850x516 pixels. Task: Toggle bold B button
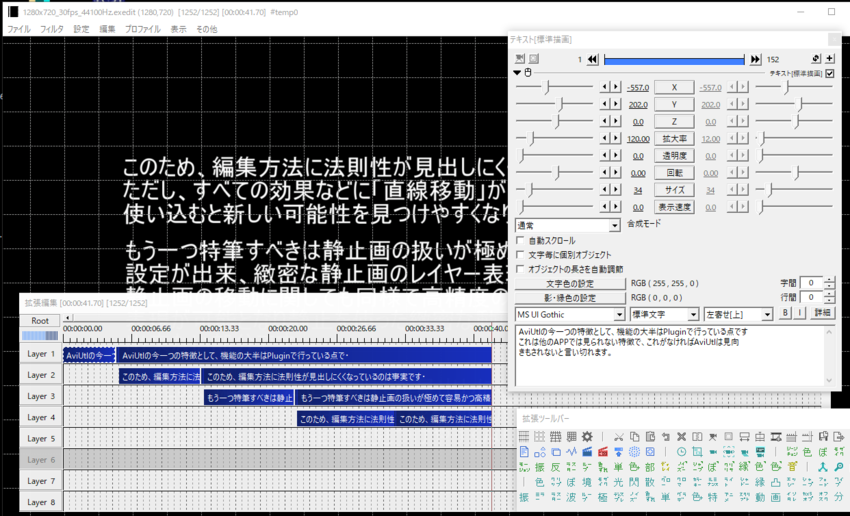[785, 313]
